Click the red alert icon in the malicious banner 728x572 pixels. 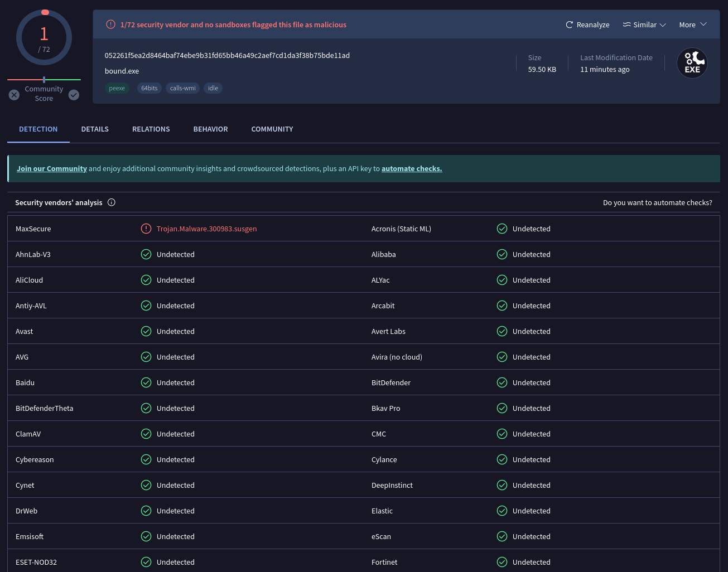click(x=110, y=25)
